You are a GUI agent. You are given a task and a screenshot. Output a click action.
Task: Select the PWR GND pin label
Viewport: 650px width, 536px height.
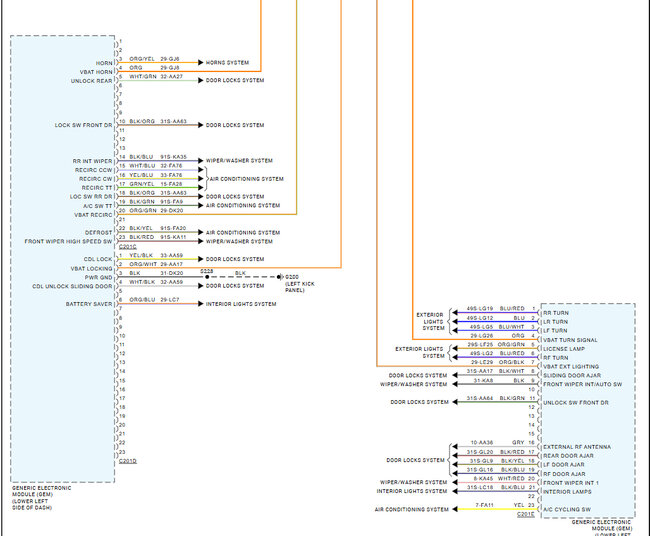[99, 278]
